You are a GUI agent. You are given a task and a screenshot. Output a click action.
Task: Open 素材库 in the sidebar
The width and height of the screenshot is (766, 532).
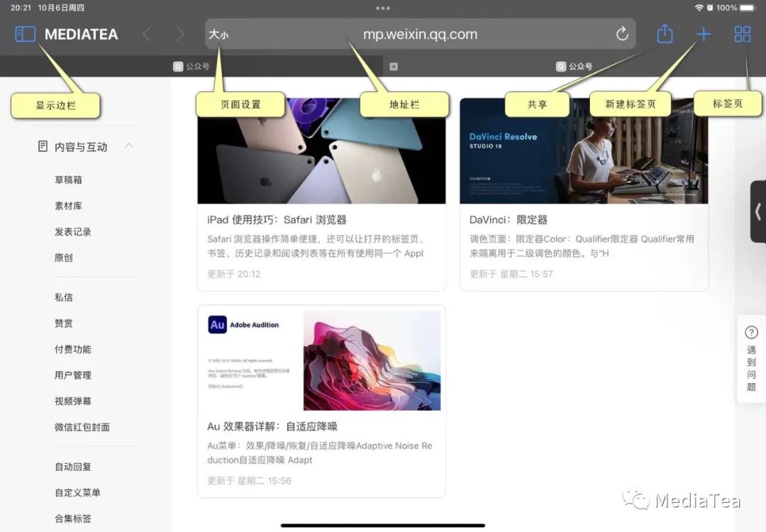pos(68,206)
